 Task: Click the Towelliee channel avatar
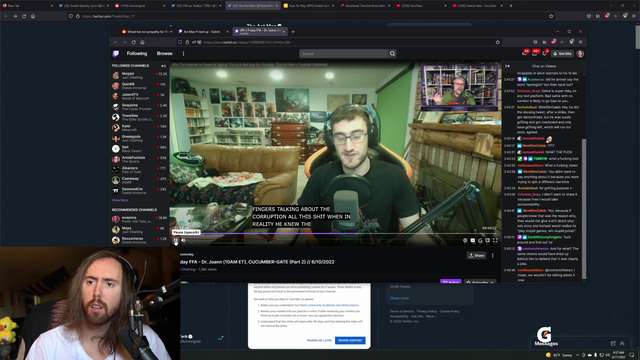coord(116,117)
